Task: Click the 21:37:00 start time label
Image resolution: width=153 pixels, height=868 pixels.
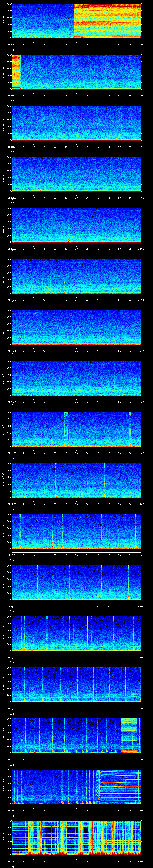Action: [12, 249]
